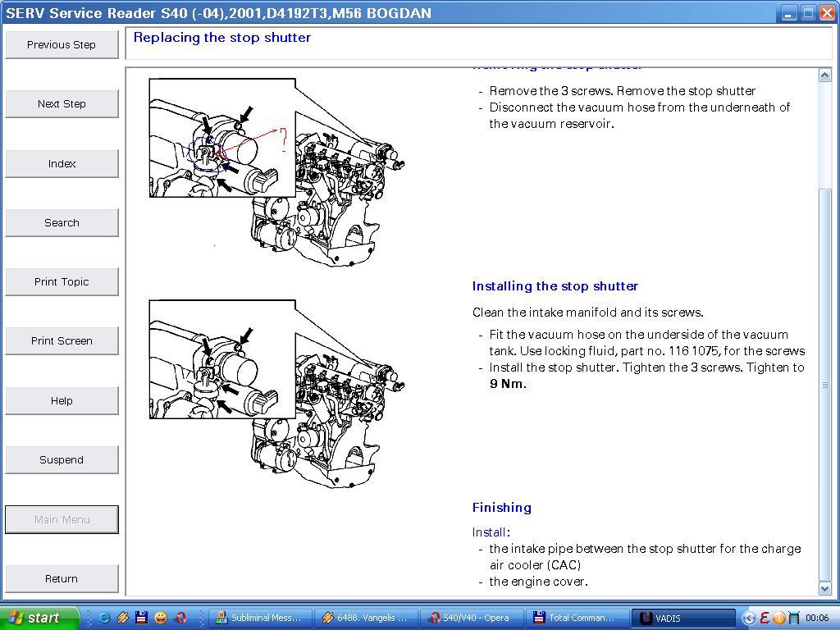Click the upper engine diagram image
Viewport: 840px width, 630px height.
[x=277, y=172]
